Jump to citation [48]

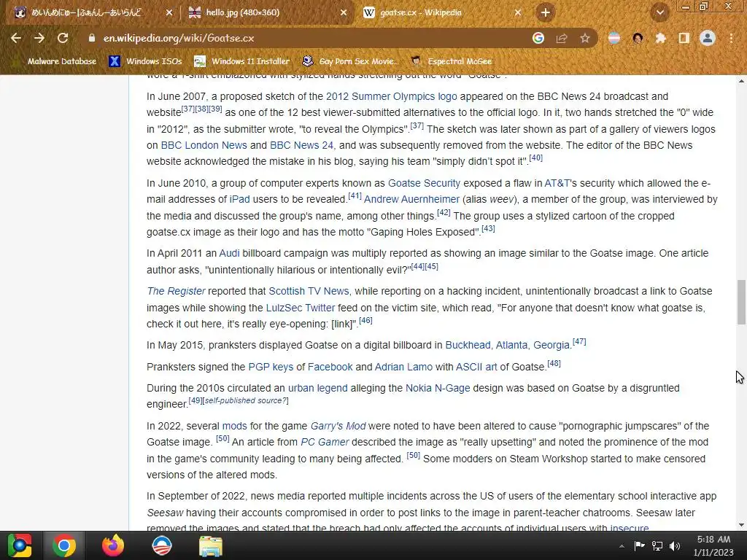[554, 363]
